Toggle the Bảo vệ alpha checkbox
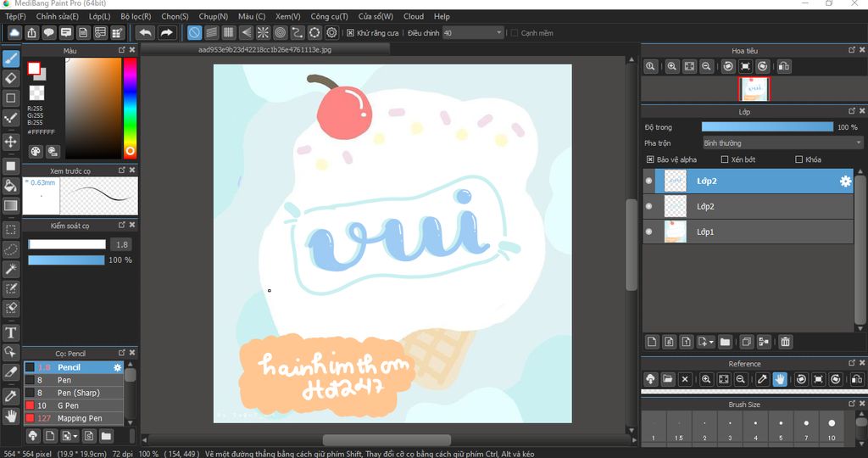Image resolution: width=868 pixels, height=458 pixels. coord(650,159)
